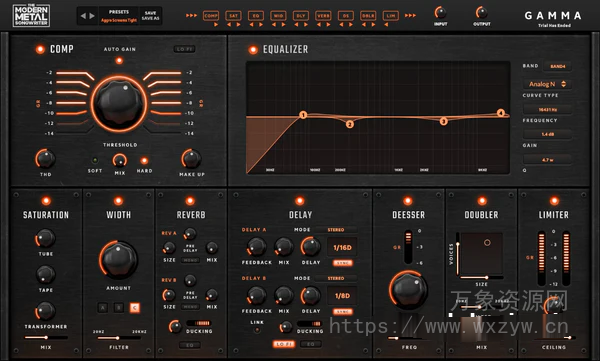Image resolution: width=600 pixels, height=361 pixels.
Task: Click the compressor Threshold knob
Action: click(x=119, y=103)
